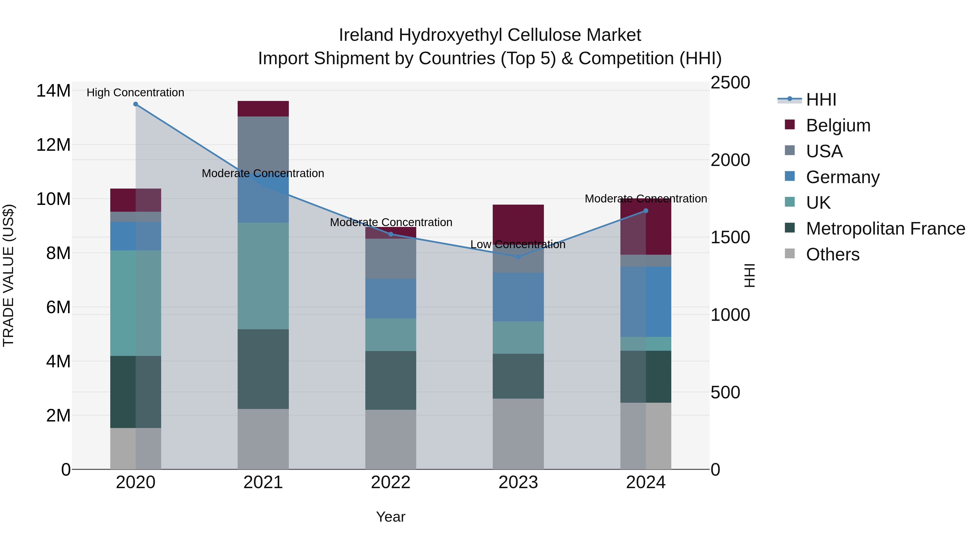Click the vertical HHI right axis title

click(x=749, y=275)
